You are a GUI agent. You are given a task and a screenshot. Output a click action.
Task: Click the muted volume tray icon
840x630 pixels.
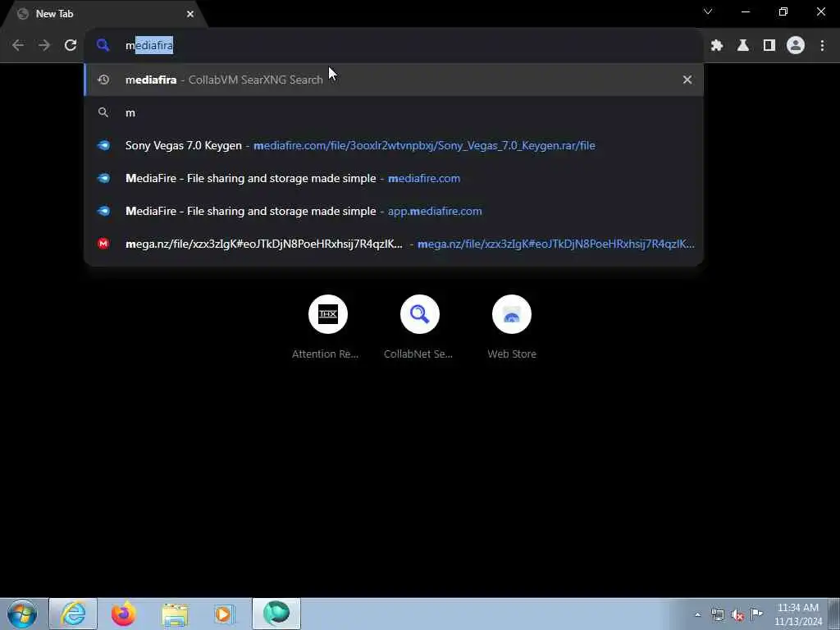click(737, 614)
